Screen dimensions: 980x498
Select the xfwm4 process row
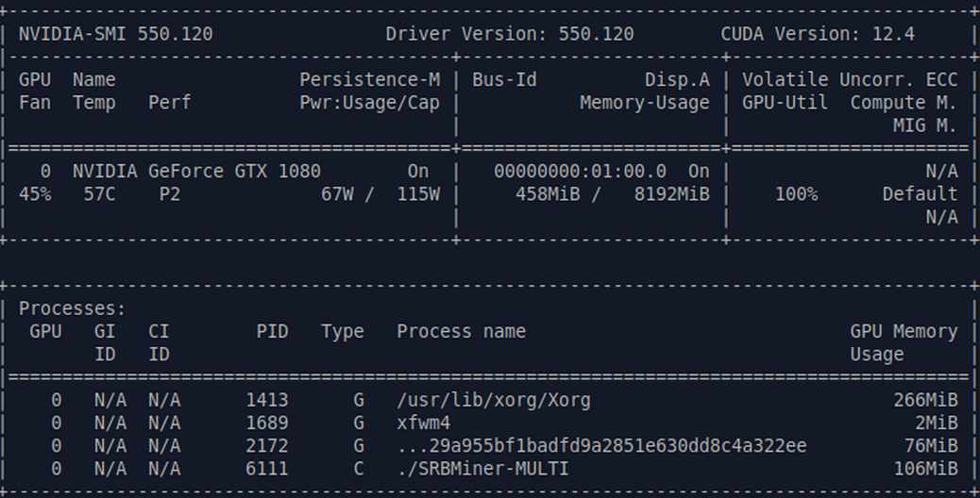pos(488,423)
